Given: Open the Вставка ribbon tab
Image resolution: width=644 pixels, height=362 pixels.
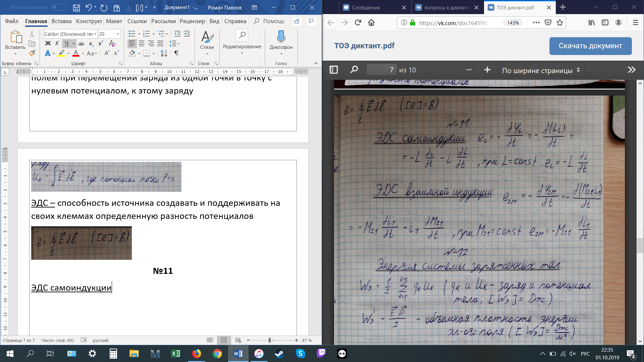Looking at the screenshot, I should (61, 21).
